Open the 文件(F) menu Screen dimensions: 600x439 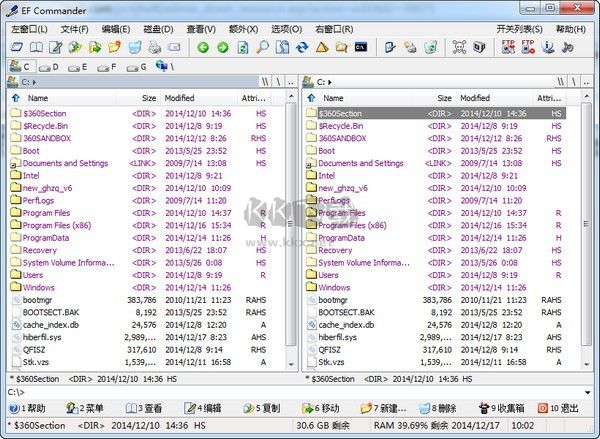74,29
